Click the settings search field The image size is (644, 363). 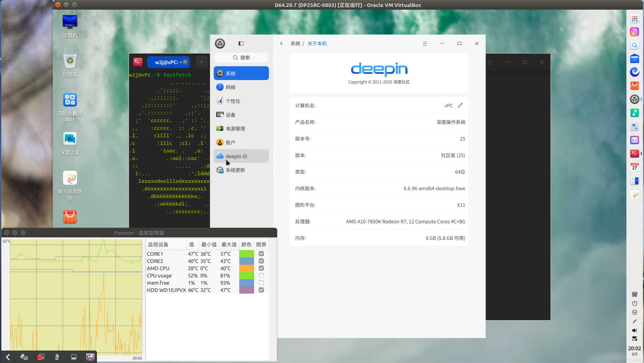click(x=241, y=58)
